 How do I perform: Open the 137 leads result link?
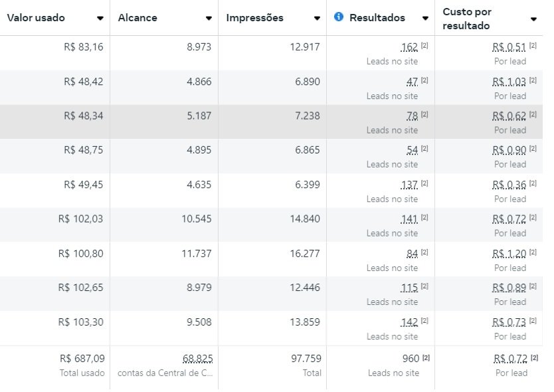(x=409, y=185)
